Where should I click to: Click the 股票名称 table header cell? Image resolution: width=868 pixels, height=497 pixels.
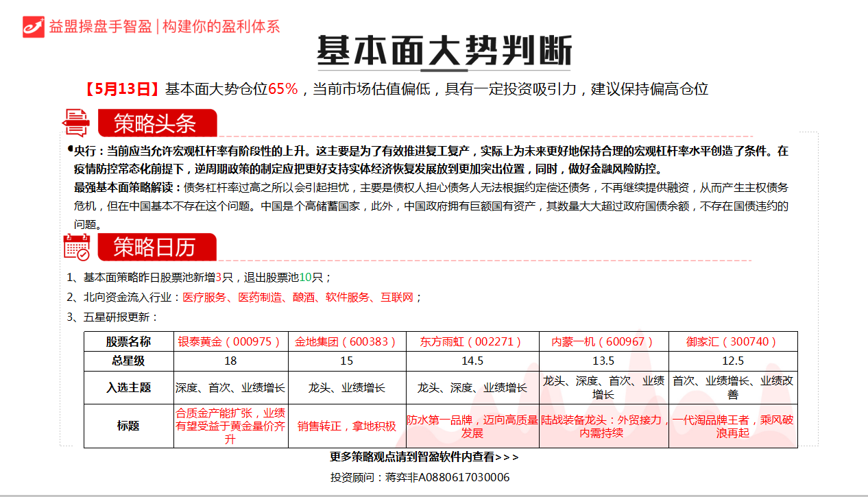[128, 341]
